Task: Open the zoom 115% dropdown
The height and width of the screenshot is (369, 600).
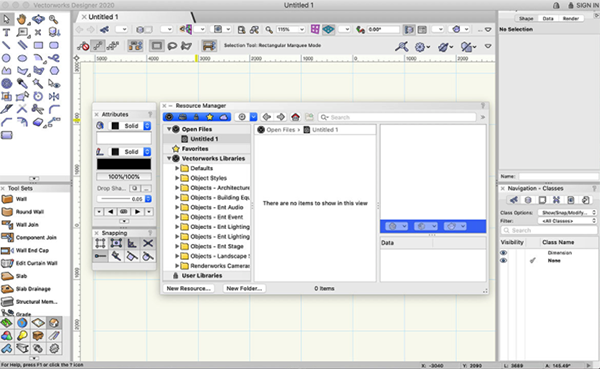Action: coord(302,29)
